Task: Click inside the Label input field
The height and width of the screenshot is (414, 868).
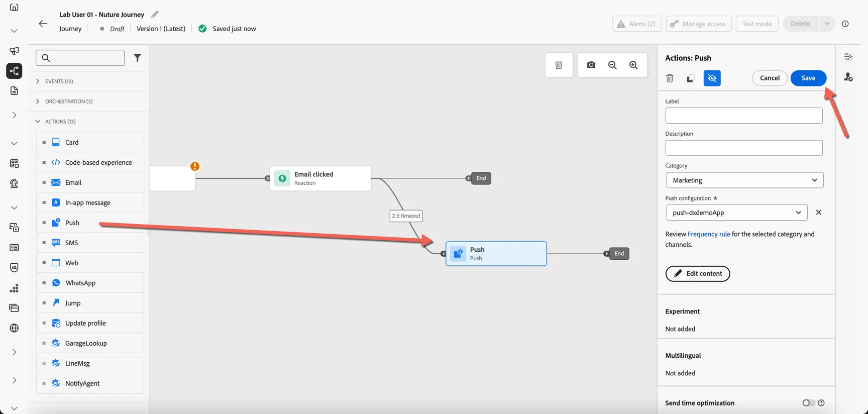Action: (743, 116)
